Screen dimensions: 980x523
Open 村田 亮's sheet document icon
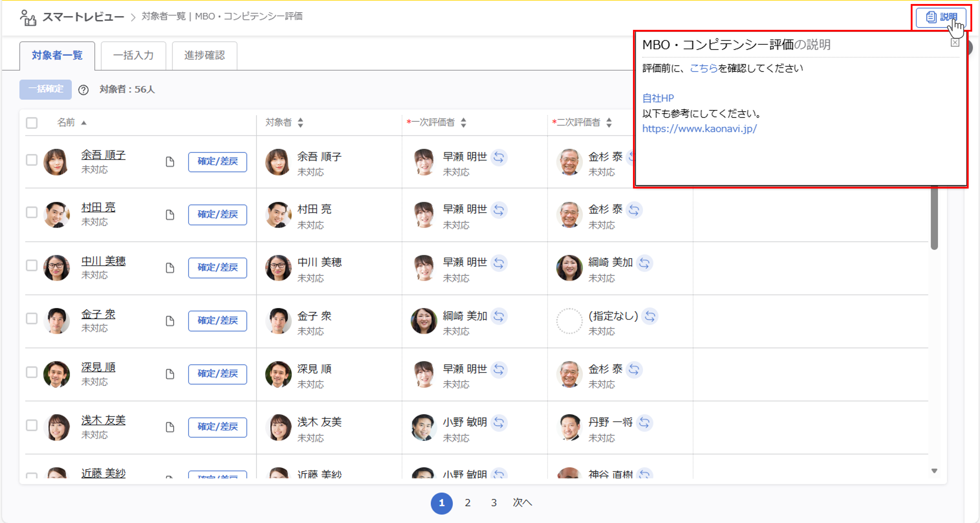pos(170,215)
